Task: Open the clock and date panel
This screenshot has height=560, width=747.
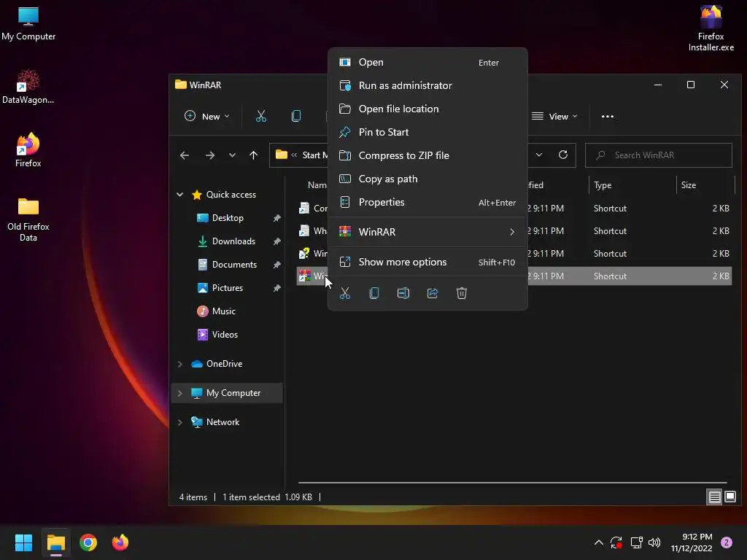Action: [692, 542]
